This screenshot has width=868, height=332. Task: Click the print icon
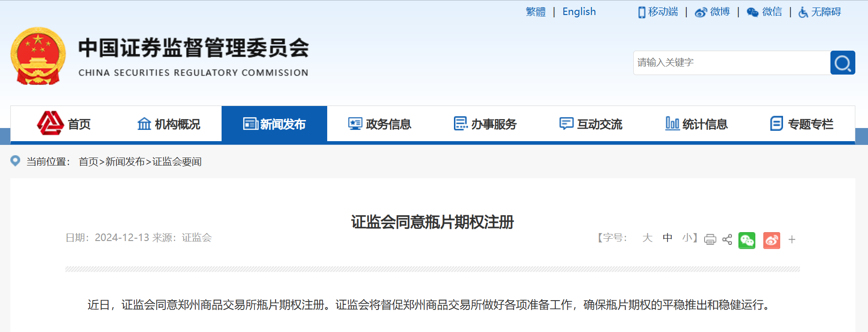coord(710,240)
